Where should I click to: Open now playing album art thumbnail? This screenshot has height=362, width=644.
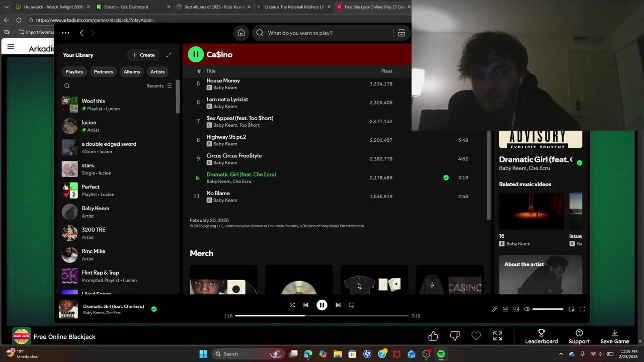coord(68,309)
